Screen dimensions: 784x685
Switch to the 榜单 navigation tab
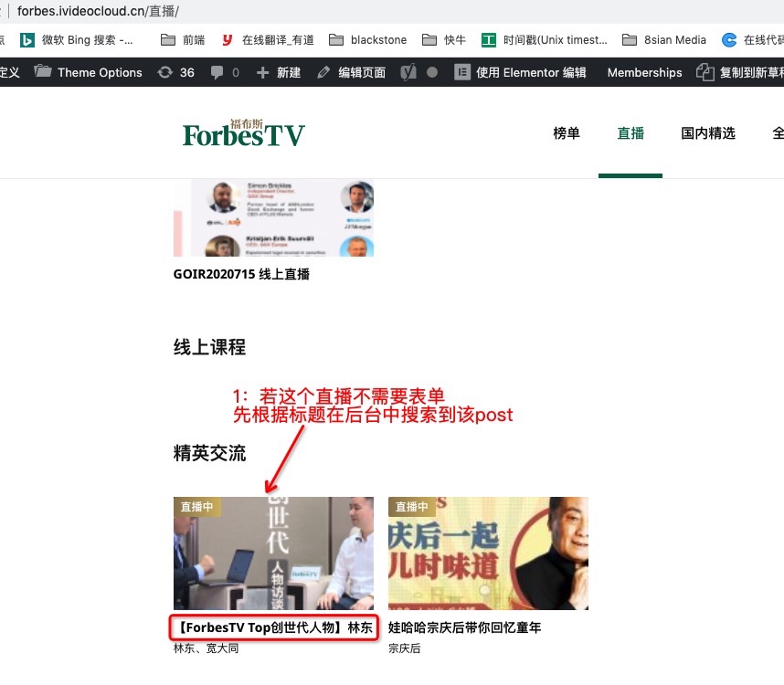[567, 133]
